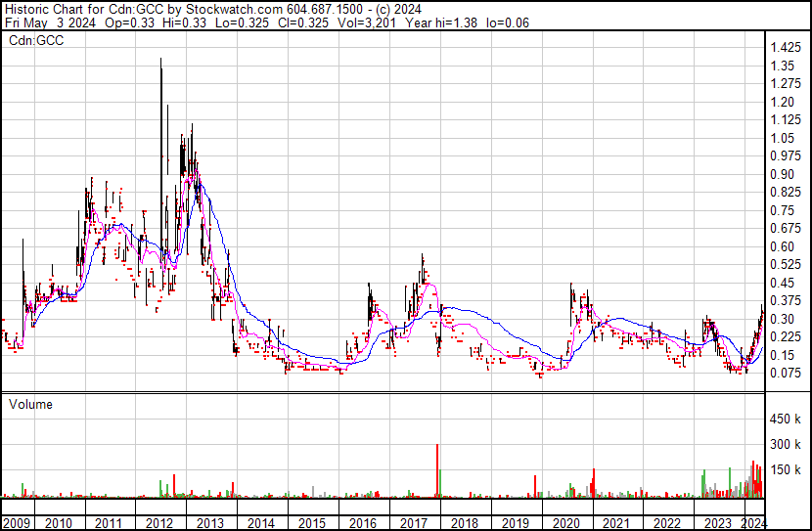Image resolution: width=812 pixels, height=531 pixels.
Task: Click the 2022 year label
Action: coord(667,523)
